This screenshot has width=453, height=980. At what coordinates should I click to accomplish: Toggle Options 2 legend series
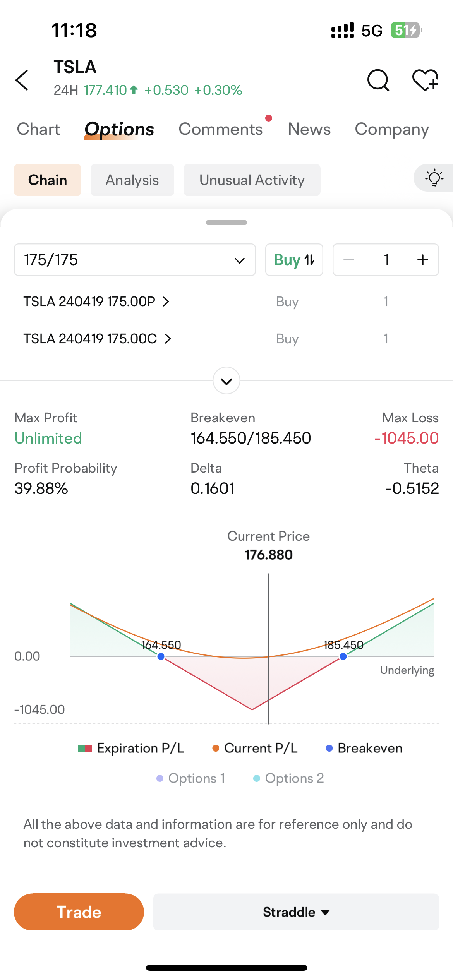coord(288,778)
